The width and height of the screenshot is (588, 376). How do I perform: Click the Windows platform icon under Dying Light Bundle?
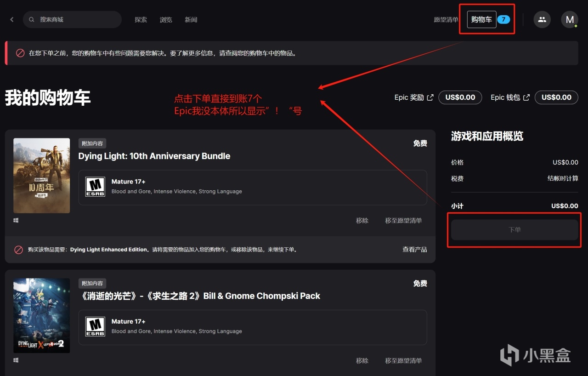pyautogui.click(x=16, y=221)
